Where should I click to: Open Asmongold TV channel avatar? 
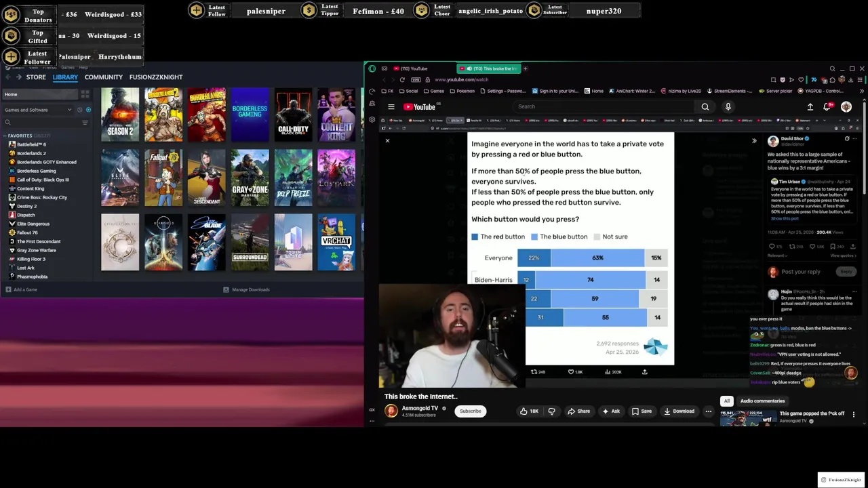pyautogui.click(x=391, y=411)
